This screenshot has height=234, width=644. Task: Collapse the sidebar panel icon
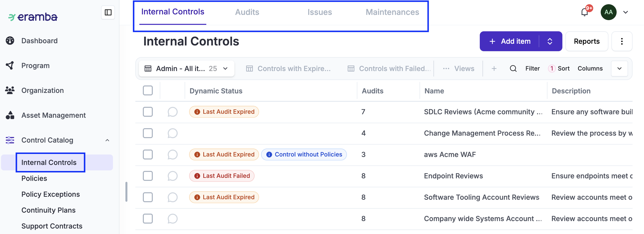click(x=108, y=12)
